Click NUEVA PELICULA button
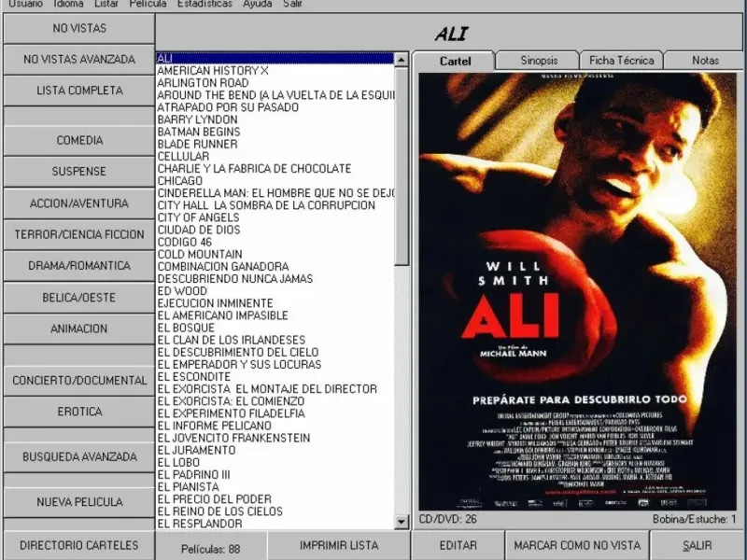 pos(79,502)
